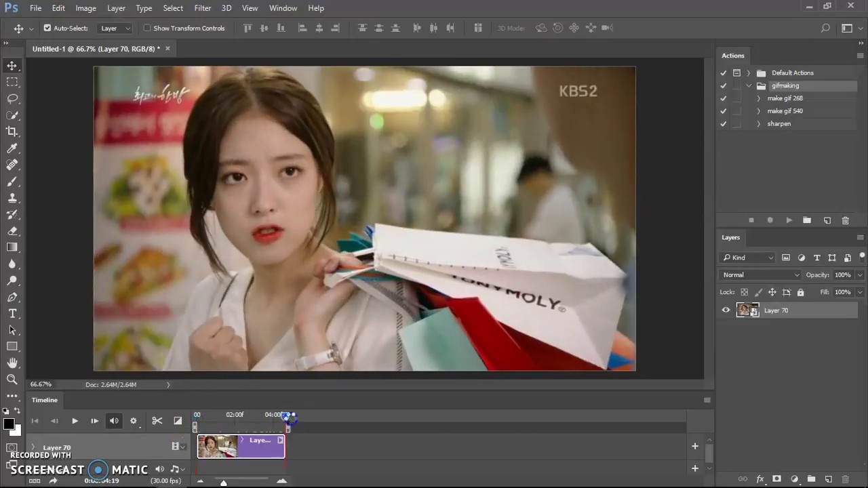The image size is (868, 488).
Task: Select the Crop tool
Action: tap(12, 131)
